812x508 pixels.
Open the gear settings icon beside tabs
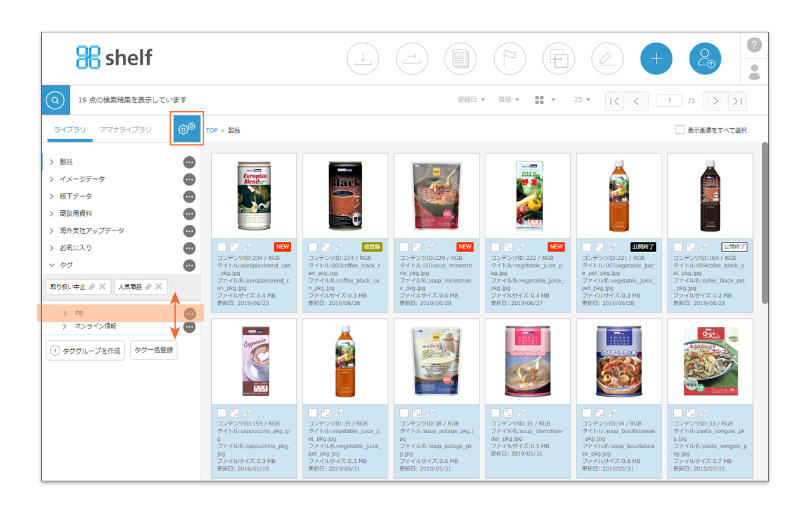point(187,129)
